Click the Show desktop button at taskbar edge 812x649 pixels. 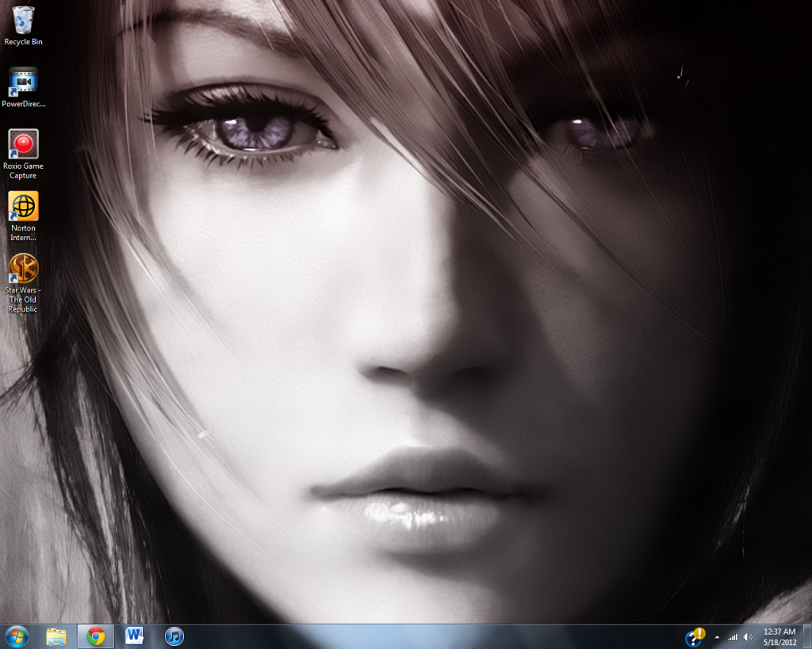(x=807, y=636)
